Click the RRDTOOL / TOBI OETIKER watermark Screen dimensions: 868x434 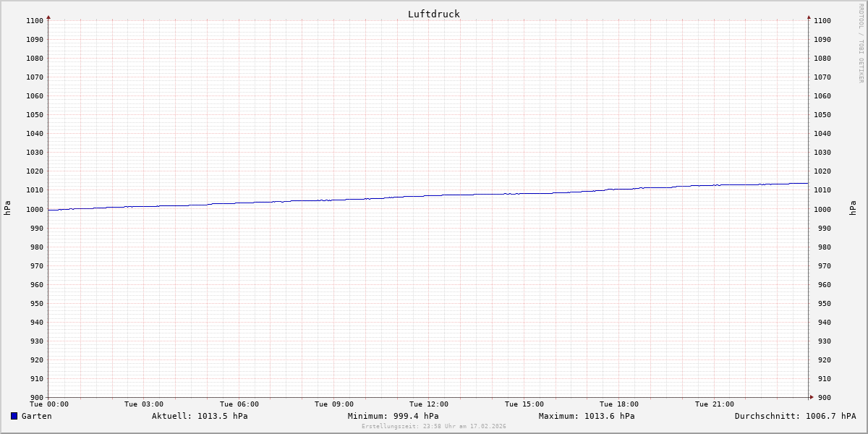pos(861,43)
